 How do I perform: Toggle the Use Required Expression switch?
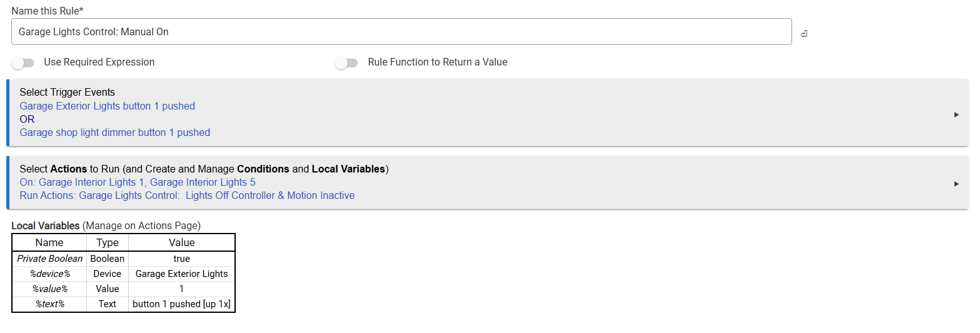click(22, 63)
